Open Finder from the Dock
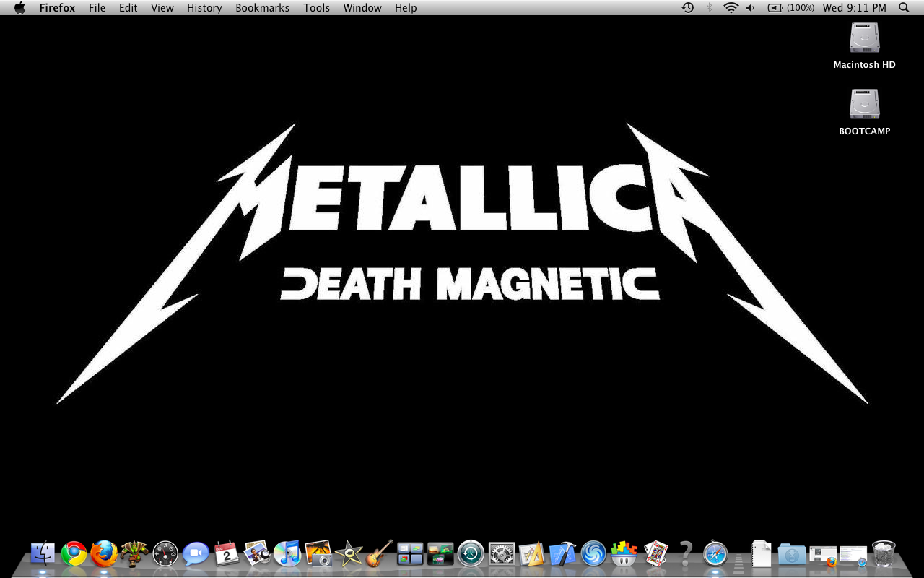The width and height of the screenshot is (924, 578). point(43,554)
